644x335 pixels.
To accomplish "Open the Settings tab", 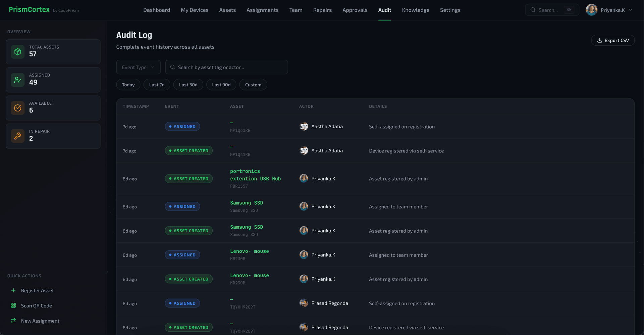I will click(450, 10).
